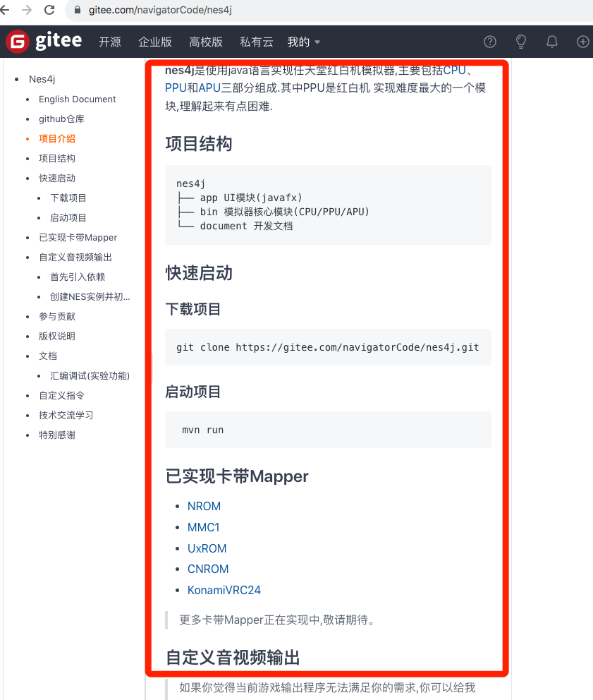Select 首先引入依赖 in the outline
This screenshot has height=700, width=593.
coord(78,277)
